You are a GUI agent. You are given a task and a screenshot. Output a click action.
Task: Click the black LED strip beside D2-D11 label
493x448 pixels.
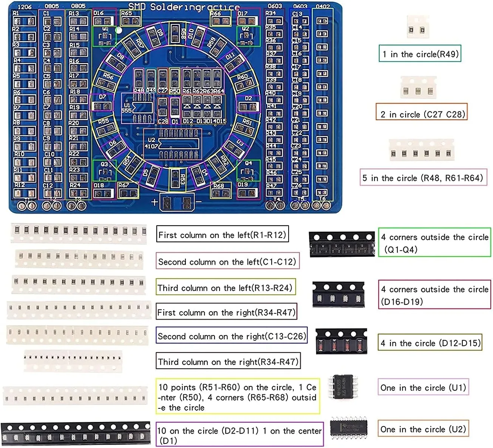point(76,434)
